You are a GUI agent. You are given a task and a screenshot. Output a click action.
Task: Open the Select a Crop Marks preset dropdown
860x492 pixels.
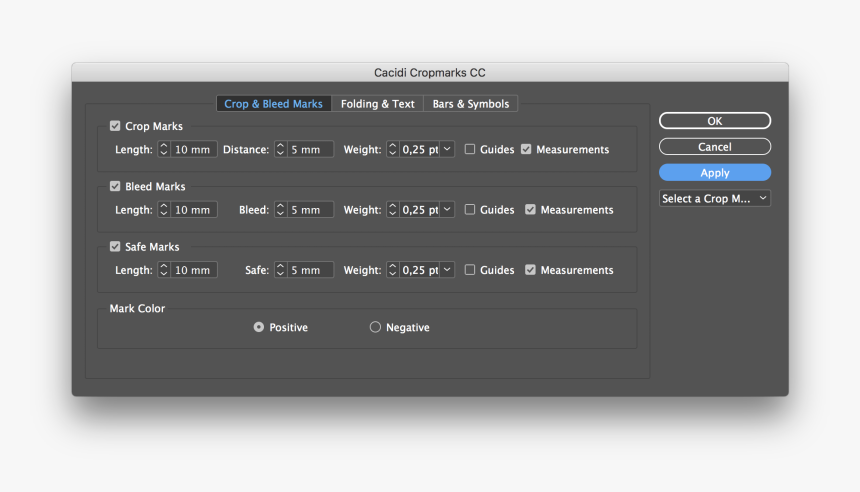pyautogui.click(x=715, y=199)
